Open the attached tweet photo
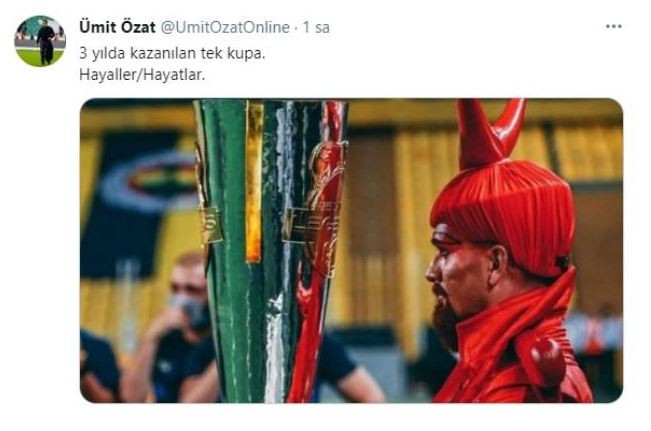 (351, 250)
